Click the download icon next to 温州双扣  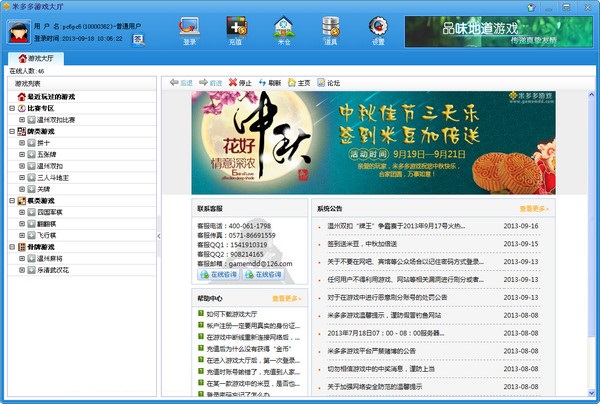31,166
